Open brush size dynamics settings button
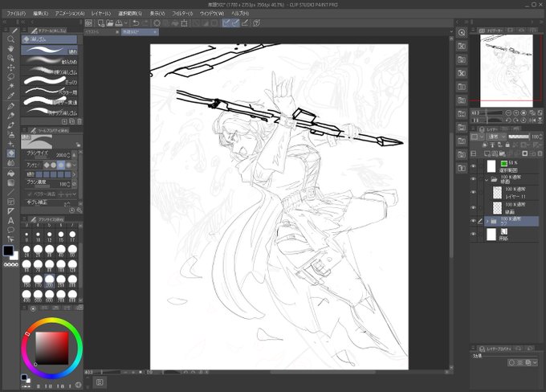Viewport: 546px width, 392px height. [74, 155]
